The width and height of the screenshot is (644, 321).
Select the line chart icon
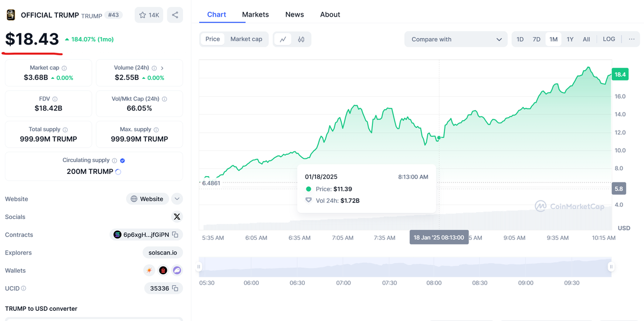click(x=283, y=39)
